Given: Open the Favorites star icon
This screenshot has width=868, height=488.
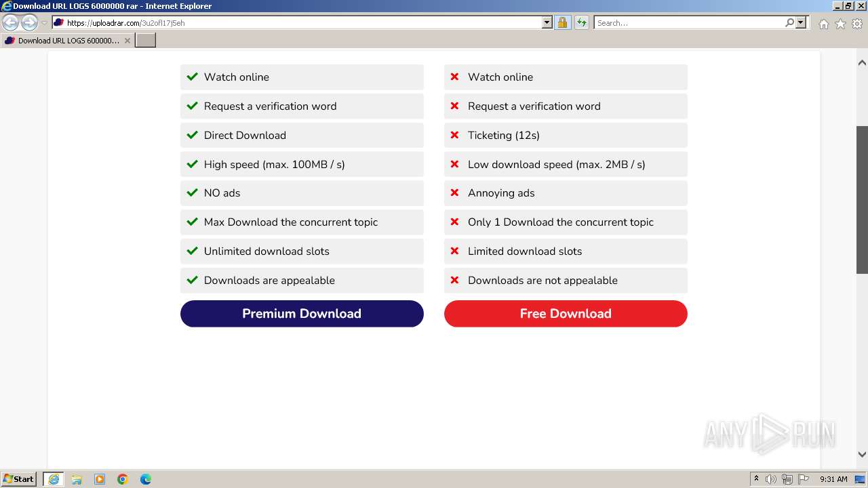Looking at the screenshot, I should click(840, 24).
